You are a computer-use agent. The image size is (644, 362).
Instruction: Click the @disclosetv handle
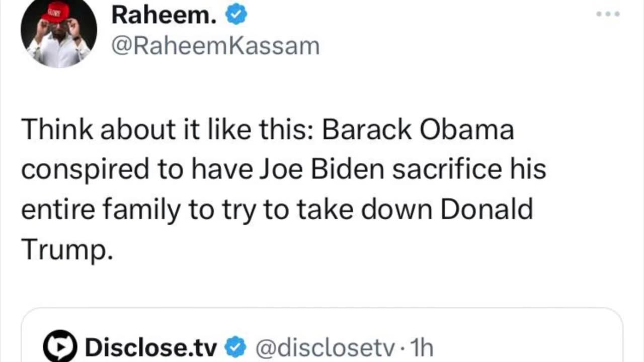326,347
